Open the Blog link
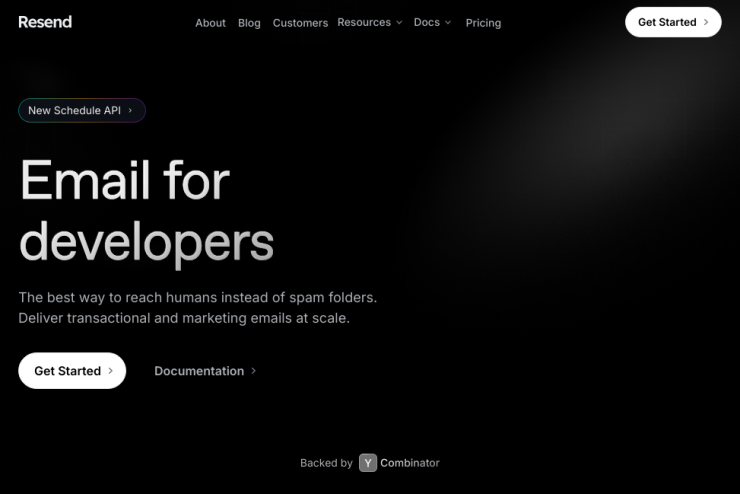Screen dimensions: 740x494 (249, 23)
